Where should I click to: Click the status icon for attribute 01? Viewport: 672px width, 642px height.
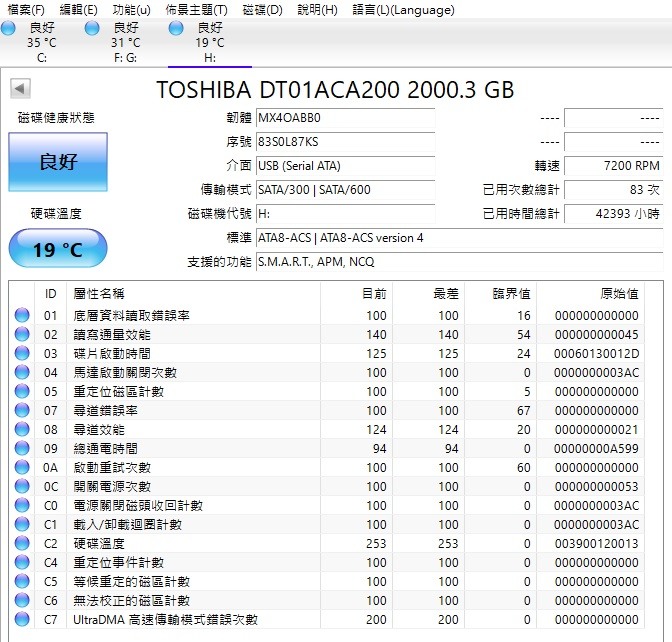pyautogui.click(x=22, y=315)
